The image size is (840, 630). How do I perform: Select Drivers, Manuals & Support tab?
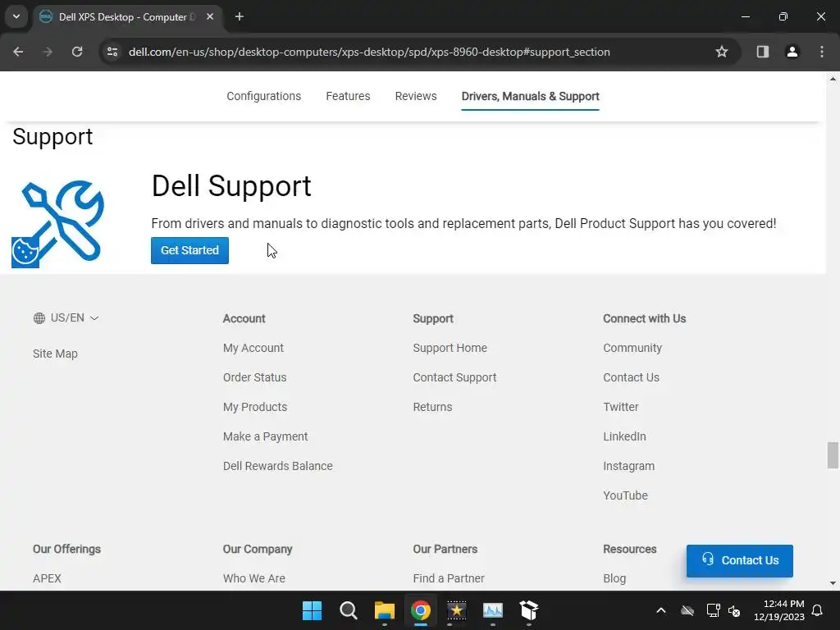tap(531, 97)
